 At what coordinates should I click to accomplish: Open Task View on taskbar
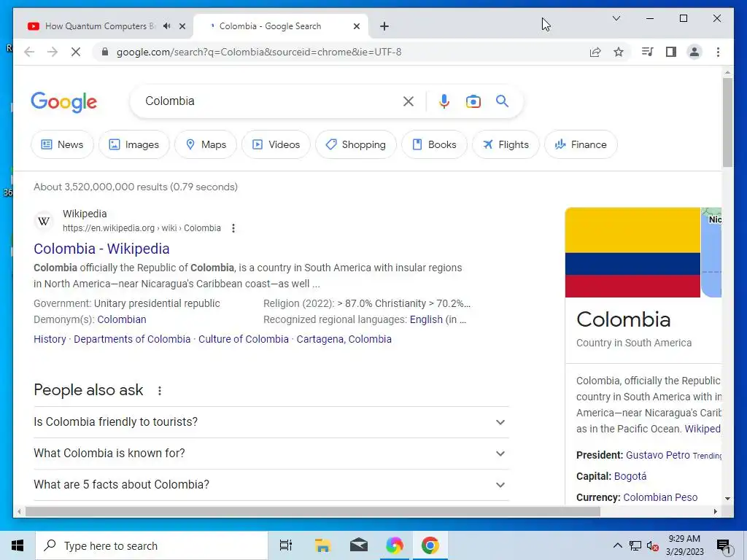pos(286,545)
